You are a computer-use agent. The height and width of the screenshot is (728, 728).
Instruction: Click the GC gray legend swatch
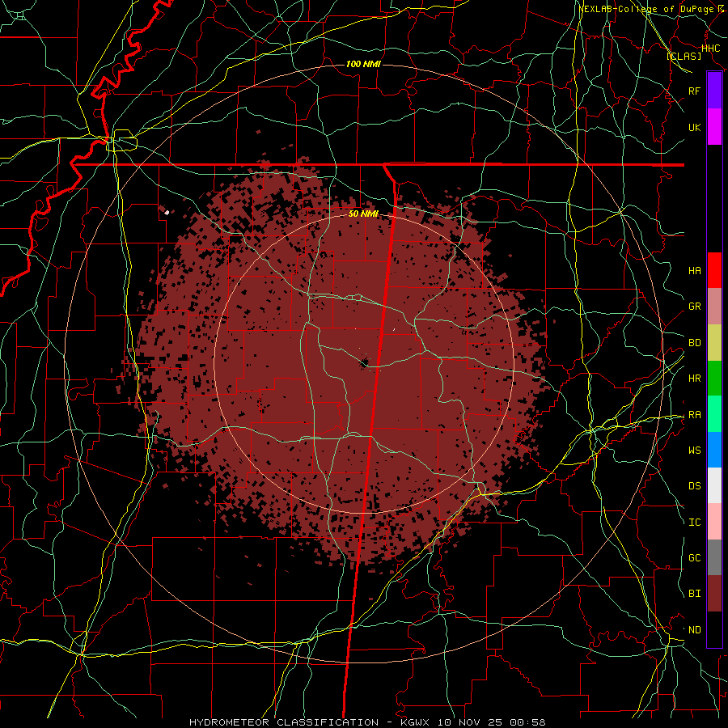(714, 557)
